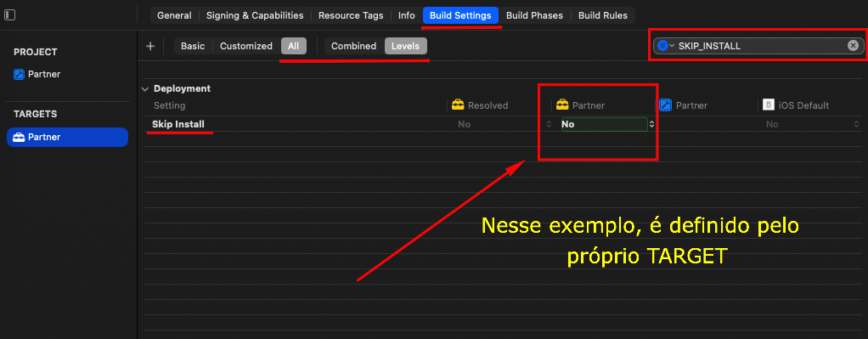This screenshot has width=868, height=339.
Task: Click the Partner target toolbox icon
Action: tap(19, 137)
